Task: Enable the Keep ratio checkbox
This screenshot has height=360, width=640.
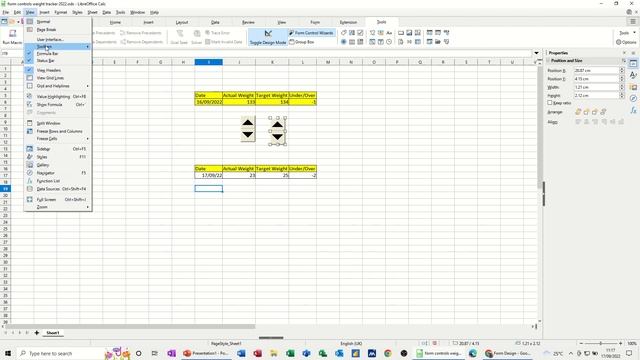Action: [x=550, y=103]
